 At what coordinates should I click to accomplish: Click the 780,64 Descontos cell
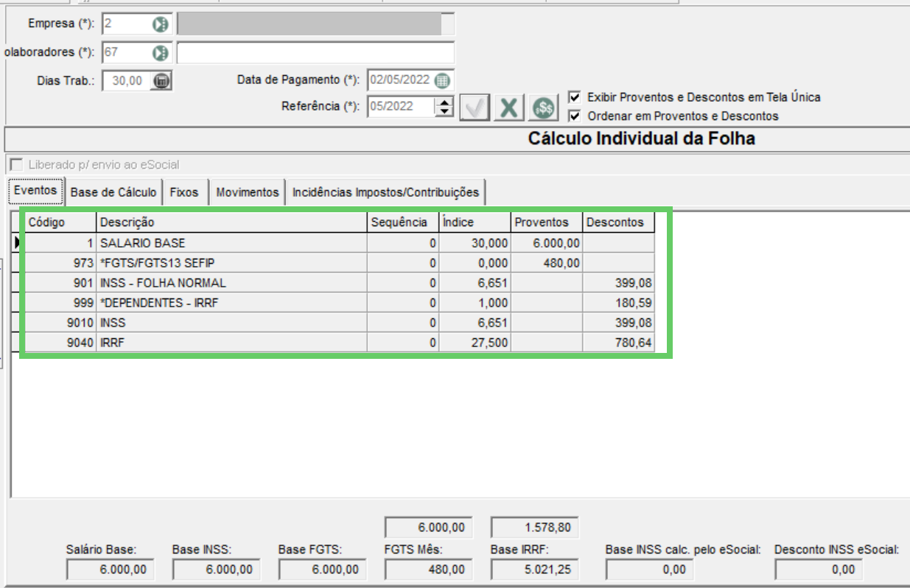pyautogui.click(x=618, y=342)
